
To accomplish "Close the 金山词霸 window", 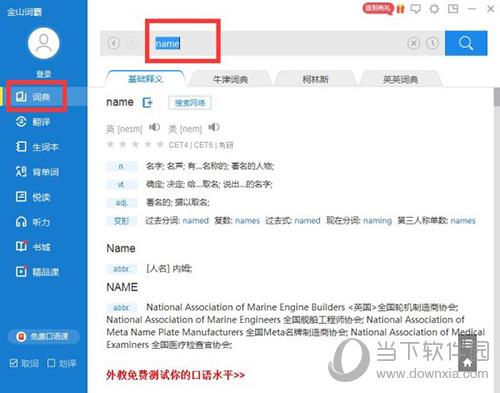I will point(491,9).
